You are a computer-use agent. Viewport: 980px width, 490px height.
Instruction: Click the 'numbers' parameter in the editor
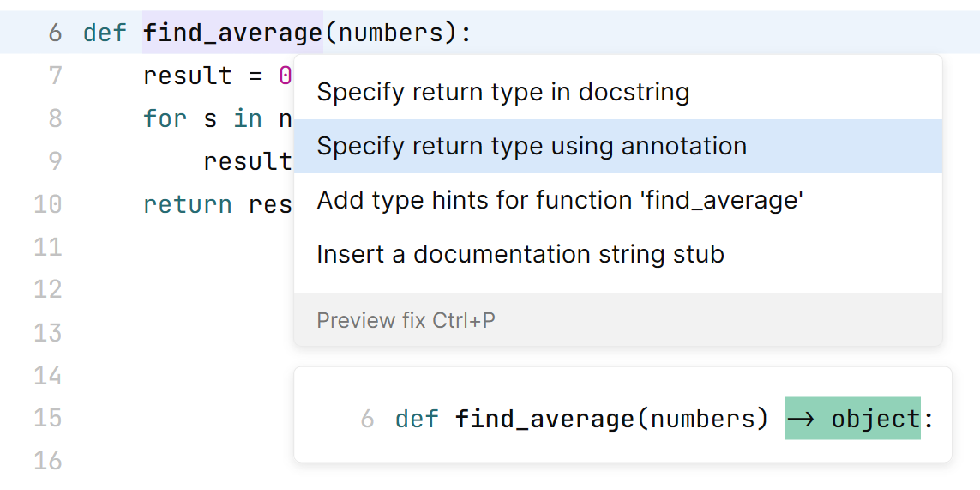click(392, 33)
